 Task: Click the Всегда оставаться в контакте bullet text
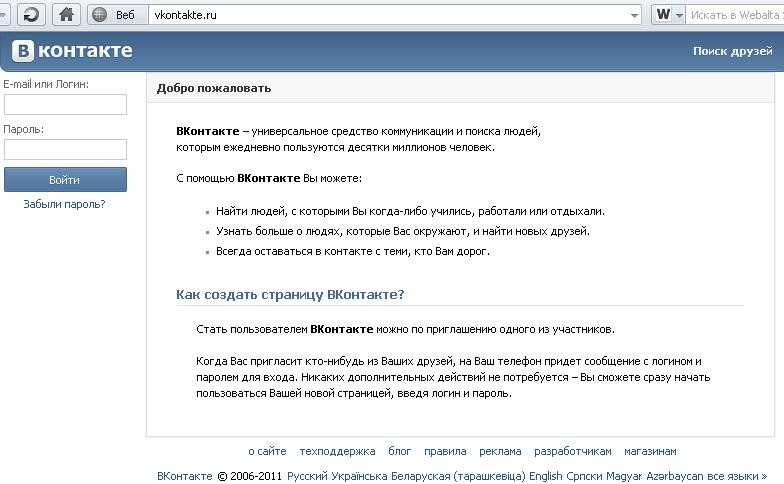pyautogui.click(x=352, y=251)
